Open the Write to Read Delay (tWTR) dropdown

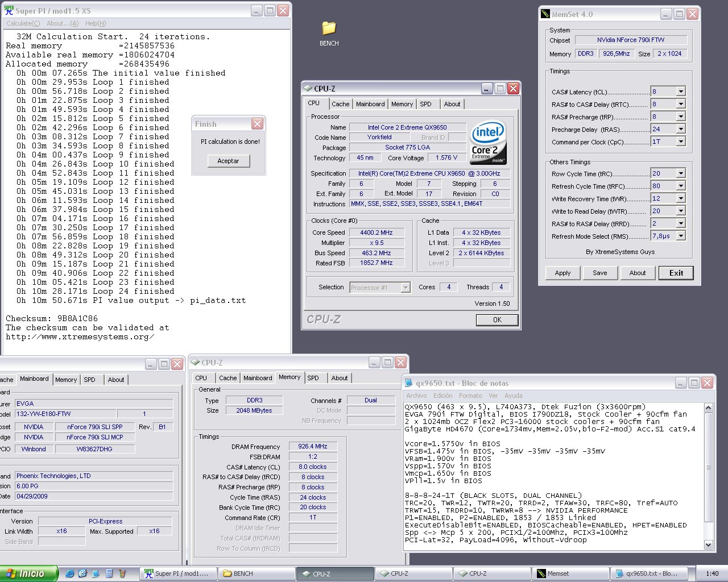tap(681, 211)
